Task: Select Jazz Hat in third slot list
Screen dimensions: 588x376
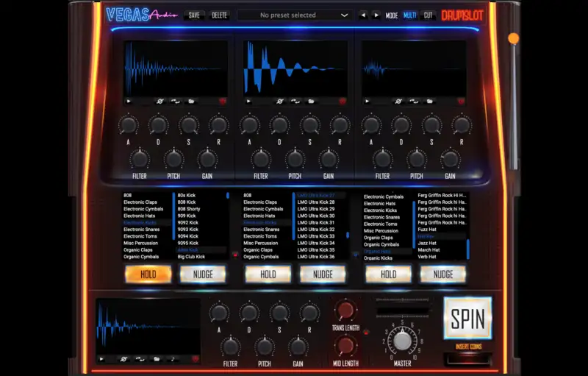Action: (427, 243)
